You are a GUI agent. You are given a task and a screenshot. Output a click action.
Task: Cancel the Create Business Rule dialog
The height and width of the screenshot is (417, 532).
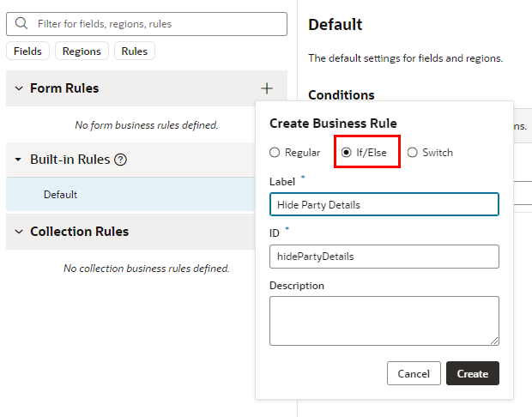(414, 373)
